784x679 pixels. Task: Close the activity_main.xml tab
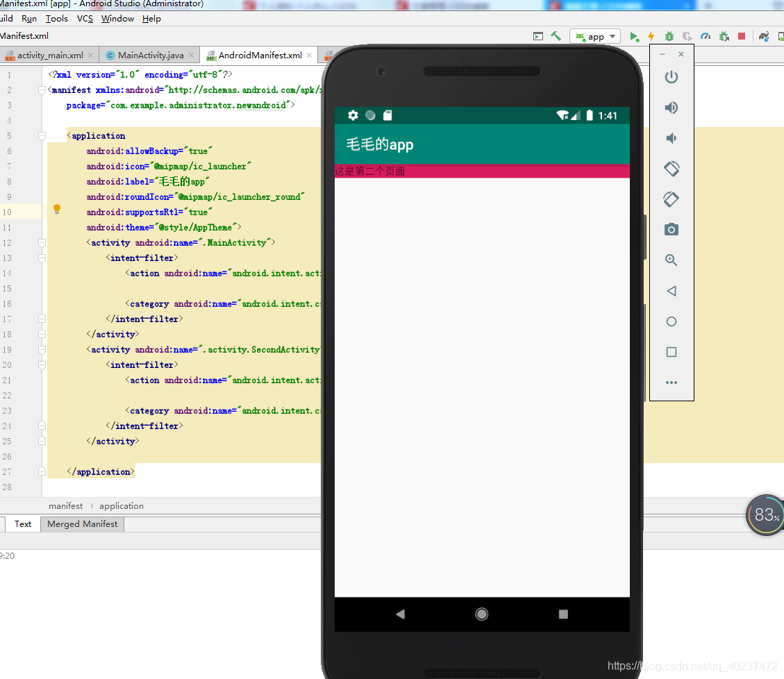(x=90, y=55)
